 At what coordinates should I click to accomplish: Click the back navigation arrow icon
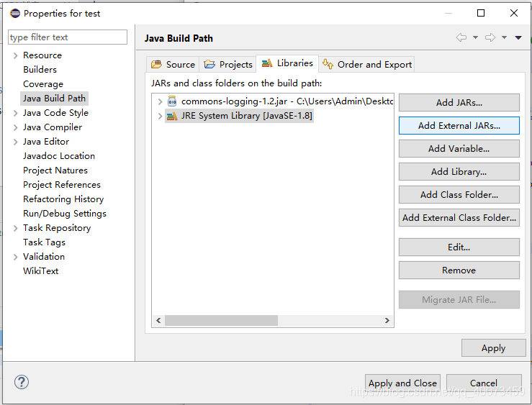click(461, 38)
